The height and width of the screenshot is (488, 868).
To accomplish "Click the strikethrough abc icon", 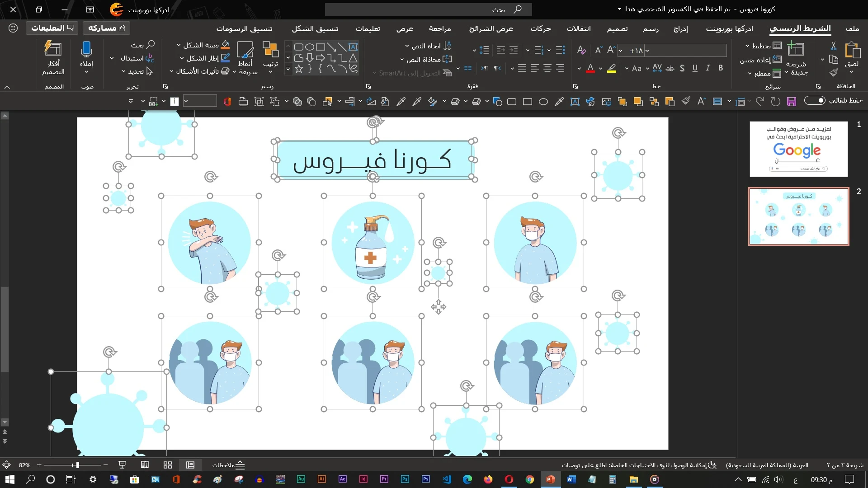I will (670, 68).
